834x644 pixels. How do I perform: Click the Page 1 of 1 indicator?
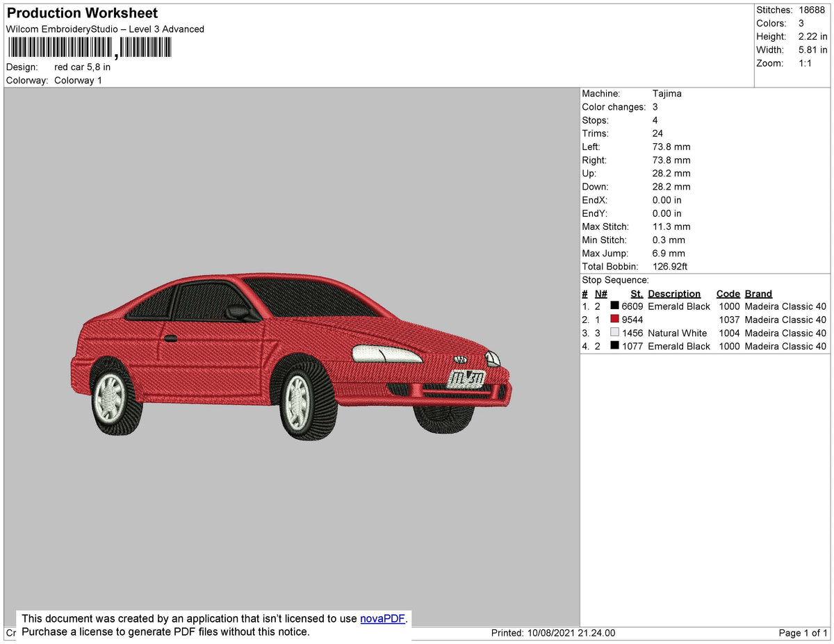pyautogui.click(x=803, y=633)
